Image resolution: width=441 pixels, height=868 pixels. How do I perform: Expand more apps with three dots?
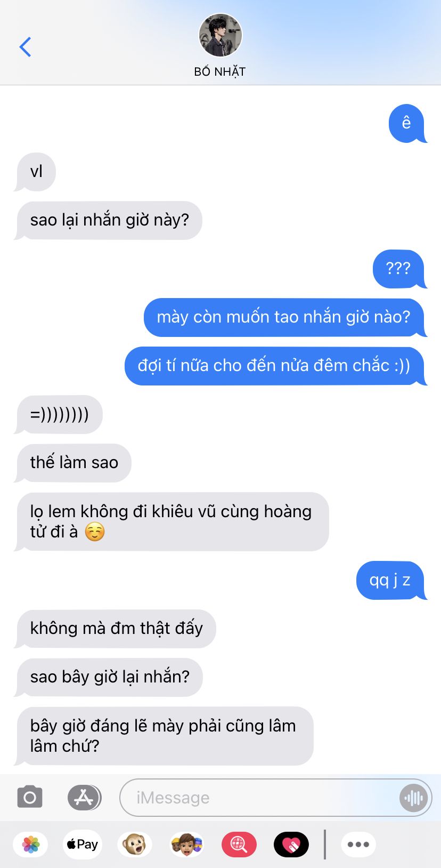358,845
